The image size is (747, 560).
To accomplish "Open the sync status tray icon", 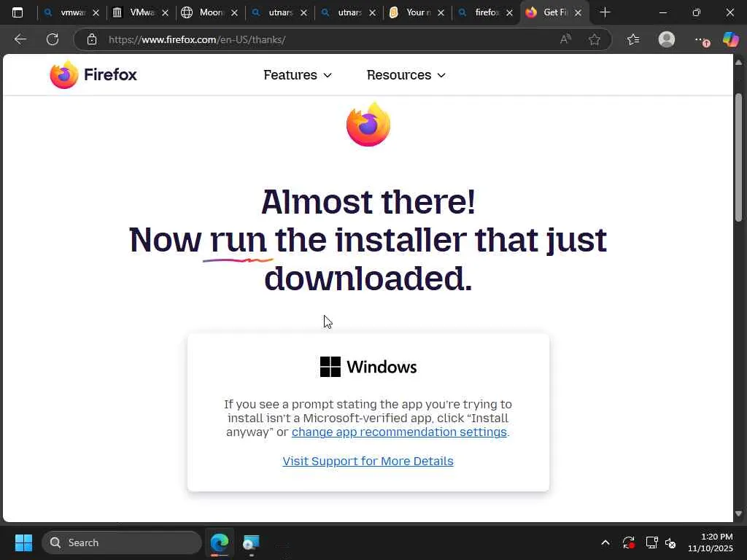I will click(628, 542).
